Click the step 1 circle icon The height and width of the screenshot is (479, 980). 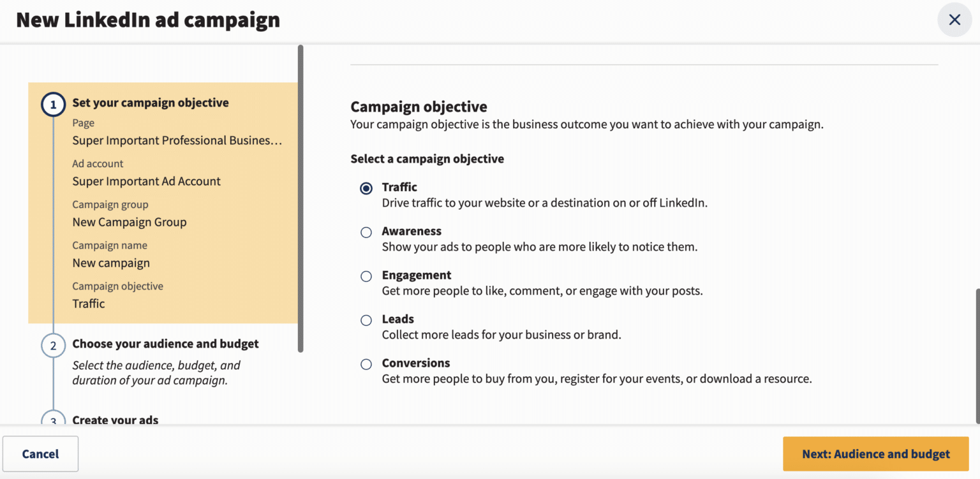pos(53,104)
